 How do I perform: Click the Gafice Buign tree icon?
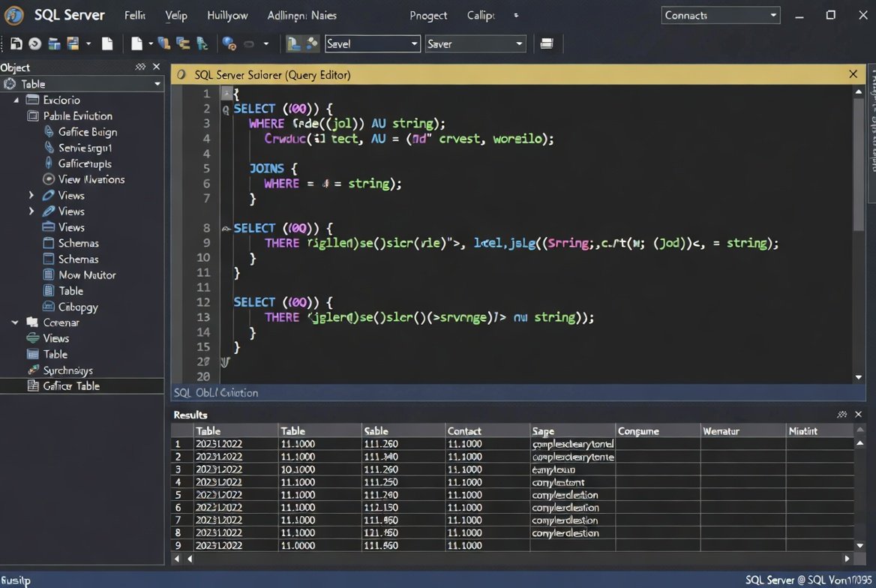49,131
